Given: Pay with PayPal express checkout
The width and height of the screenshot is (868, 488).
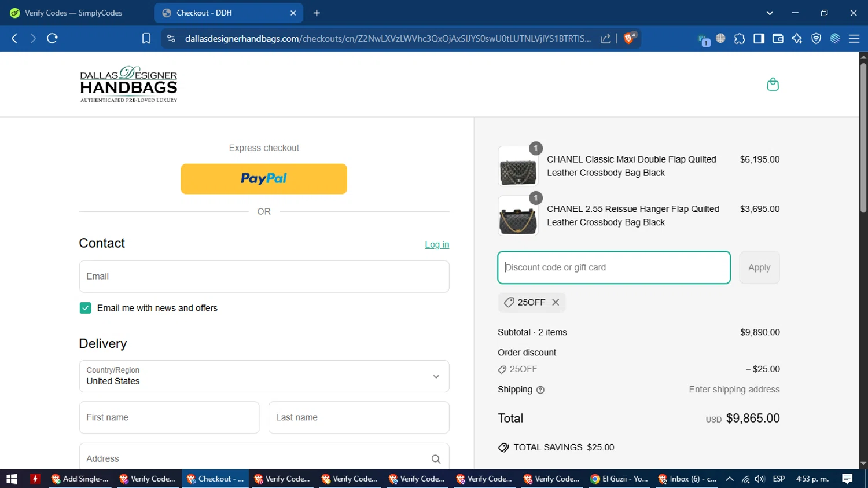Looking at the screenshot, I should pyautogui.click(x=264, y=179).
